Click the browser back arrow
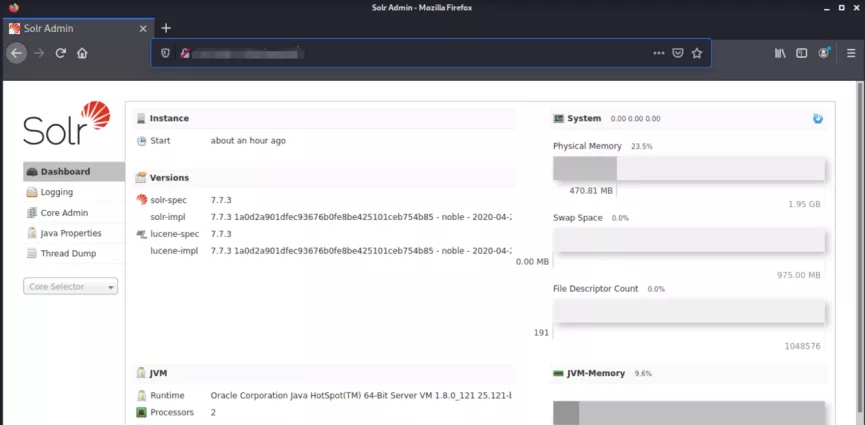 [16, 53]
